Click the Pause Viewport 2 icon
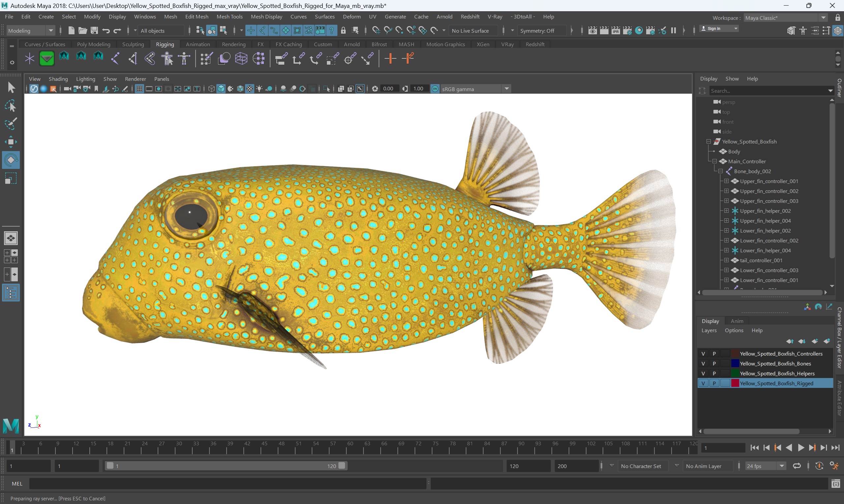844x504 pixels. tap(673, 31)
